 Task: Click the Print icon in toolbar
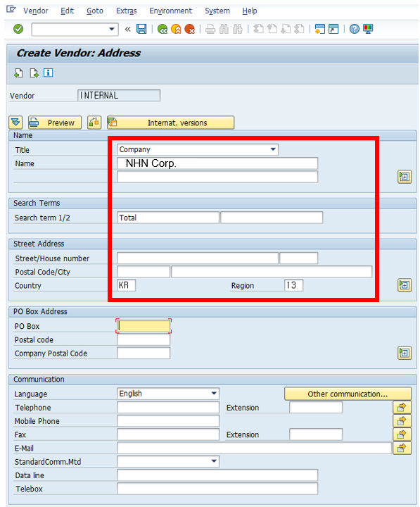coord(210,29)
